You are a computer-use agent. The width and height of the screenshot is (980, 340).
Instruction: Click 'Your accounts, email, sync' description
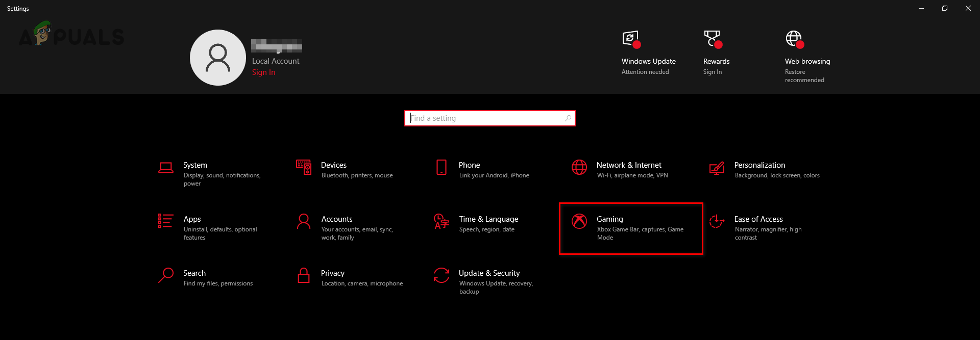coord(357,233)
